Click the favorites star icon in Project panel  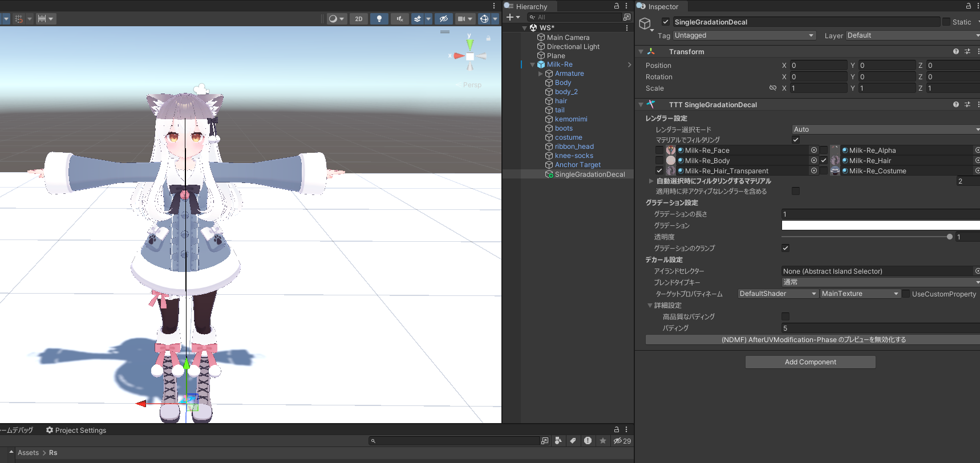pos(602,441)
